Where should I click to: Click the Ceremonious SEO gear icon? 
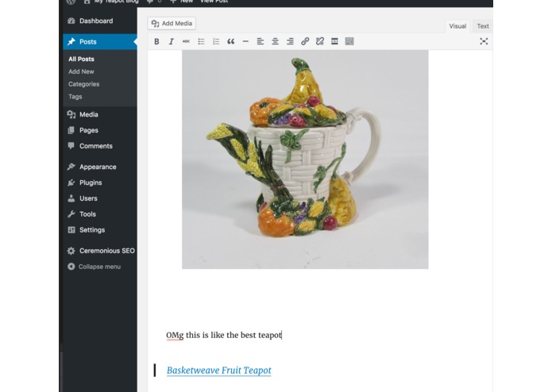click(71, 251)
